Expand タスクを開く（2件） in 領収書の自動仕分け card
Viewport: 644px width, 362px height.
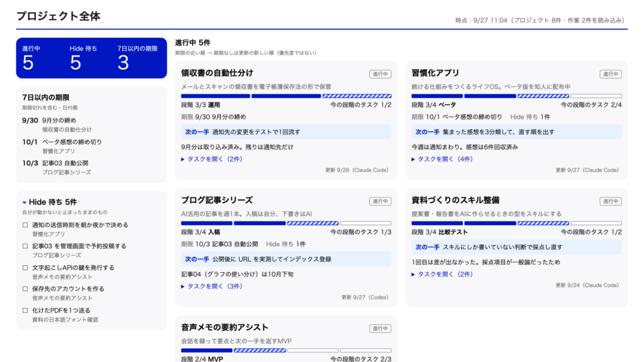211,159
